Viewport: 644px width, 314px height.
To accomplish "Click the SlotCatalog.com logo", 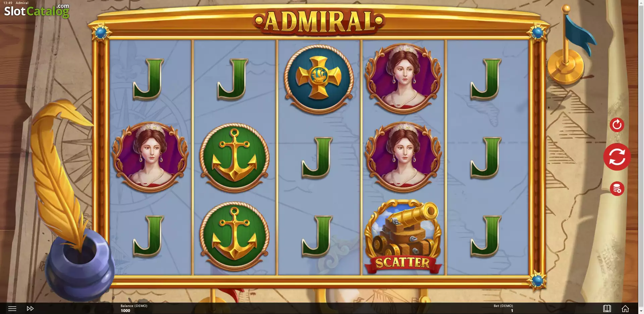I will pyautogui.click(x=37, y=11).
